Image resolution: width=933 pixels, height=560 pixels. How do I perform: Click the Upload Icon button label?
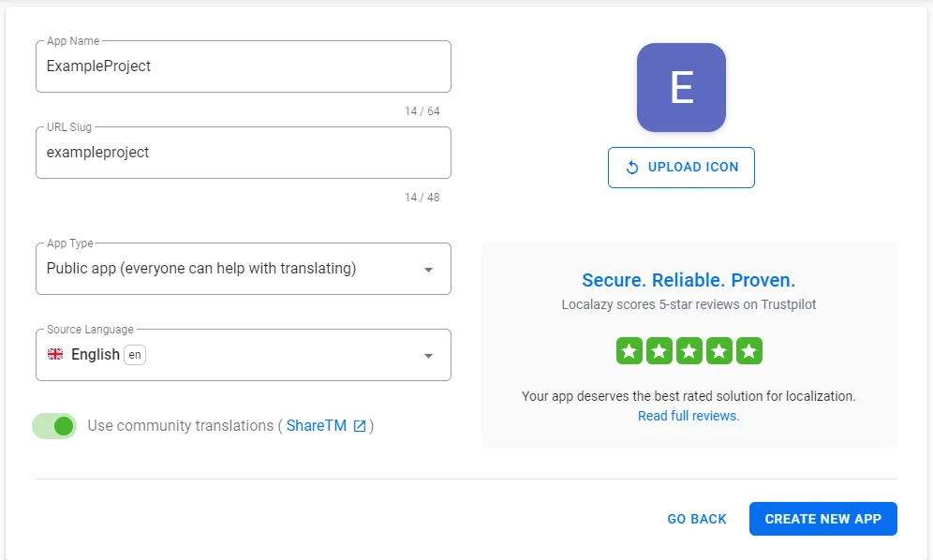[x=693, y=168]
